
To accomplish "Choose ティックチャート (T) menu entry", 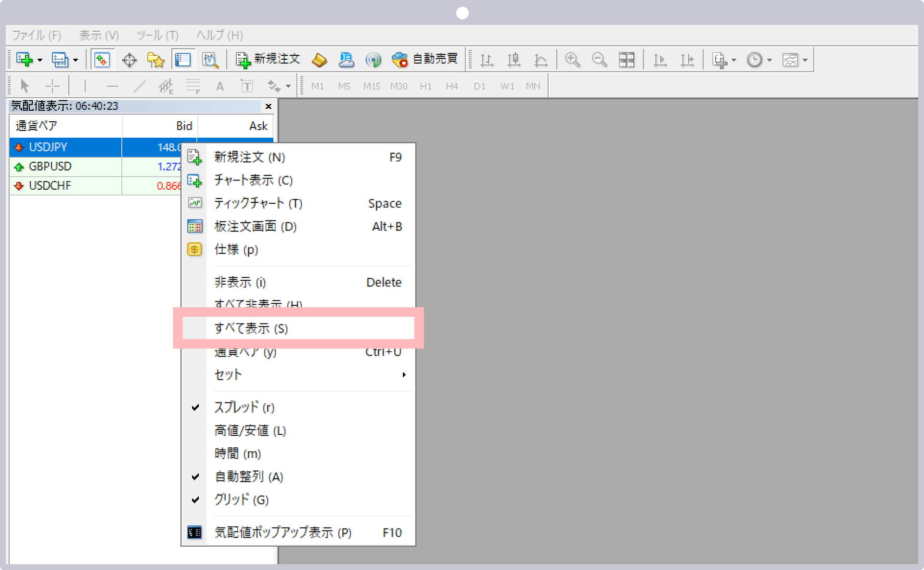I will [298, 203].
